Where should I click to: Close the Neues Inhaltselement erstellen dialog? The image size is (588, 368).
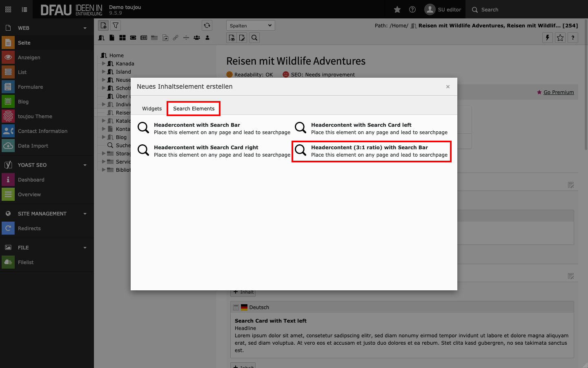[448, 87]
